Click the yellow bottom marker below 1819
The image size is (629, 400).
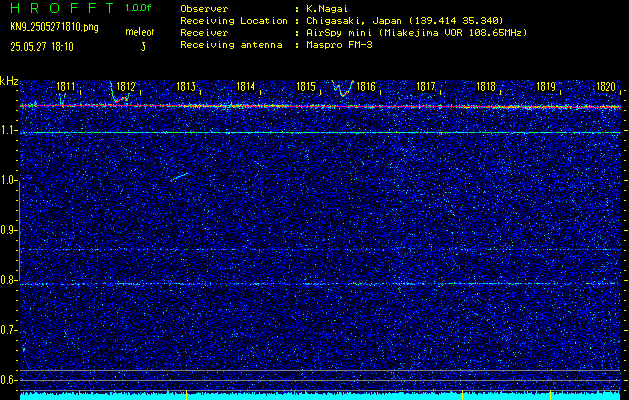(x=550, y=394)
